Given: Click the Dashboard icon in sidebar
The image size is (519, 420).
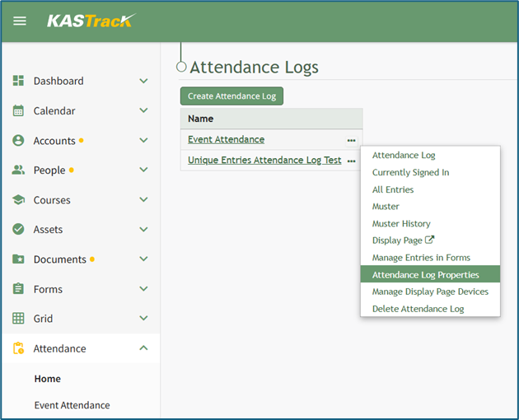Looking at the screenshot, I should click(18, 82).
